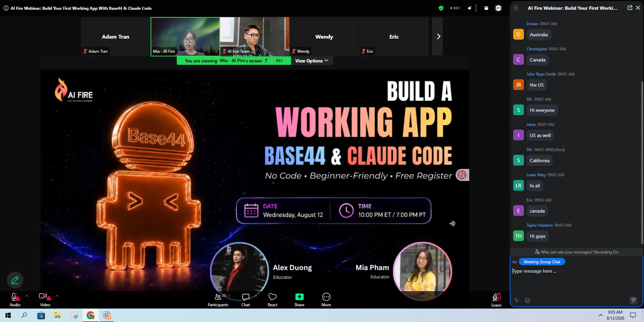Viewport: 644px width, 322px height.
Task: Open the More options menu
Action: coord(326,300)
